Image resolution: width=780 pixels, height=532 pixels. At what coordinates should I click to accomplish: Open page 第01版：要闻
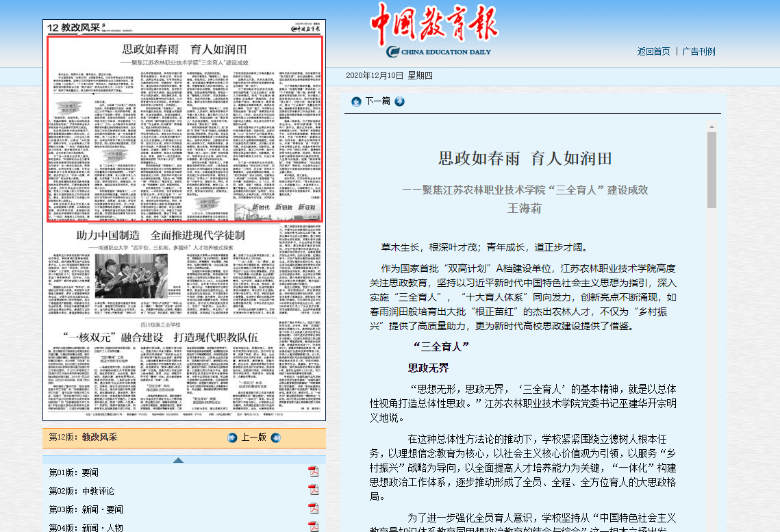coord(74,472)
